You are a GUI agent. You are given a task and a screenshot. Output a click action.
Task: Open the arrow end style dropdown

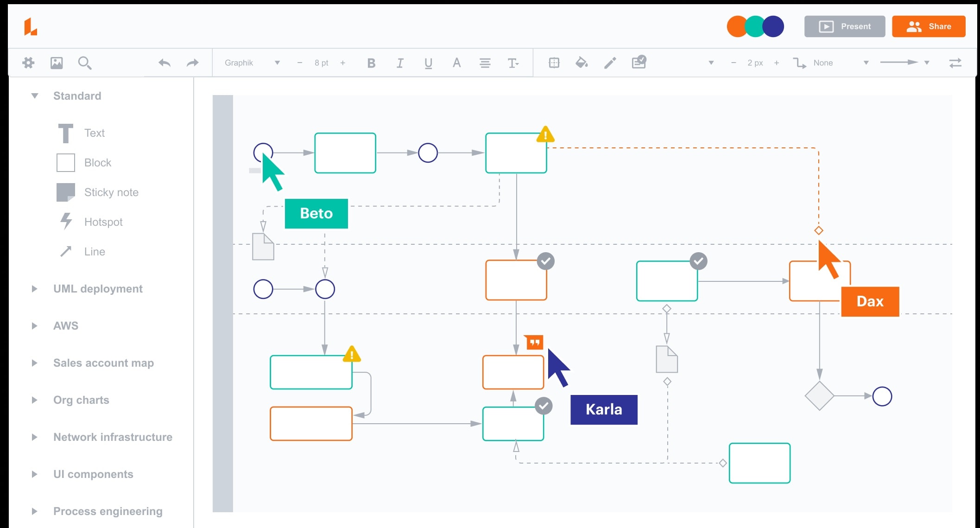pyautogui.click(x=905, y=62)
